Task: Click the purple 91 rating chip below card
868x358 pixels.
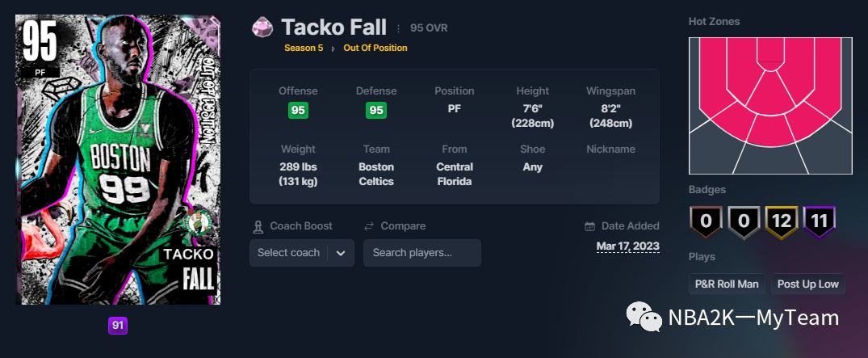Action: [x=118, y=326]
